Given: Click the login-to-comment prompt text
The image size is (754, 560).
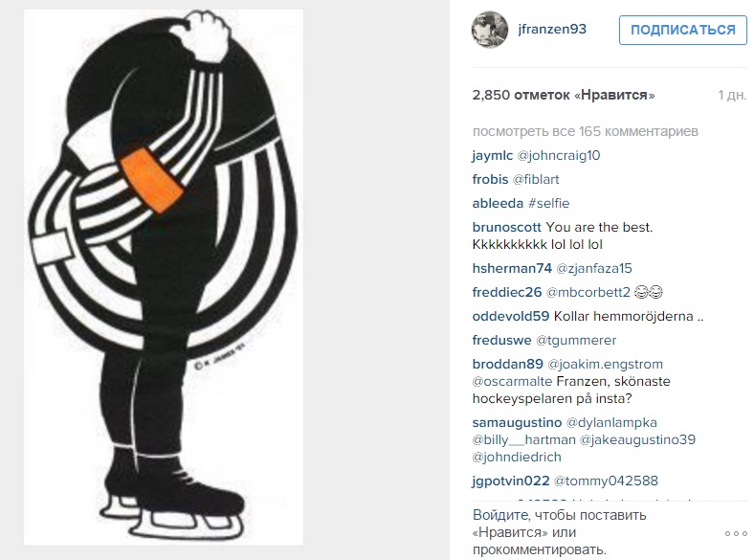Looking at the screenshot, I should pyautogui.click(x=559, y=532).
